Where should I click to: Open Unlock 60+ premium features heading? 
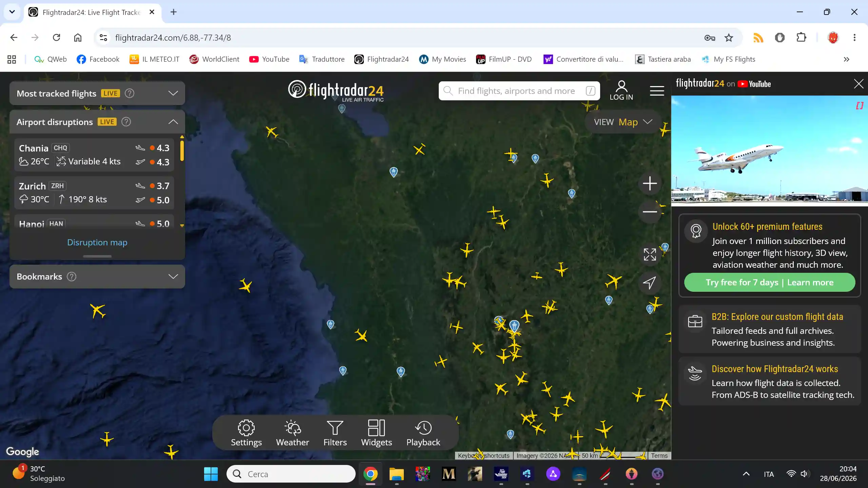click(767, 226)
